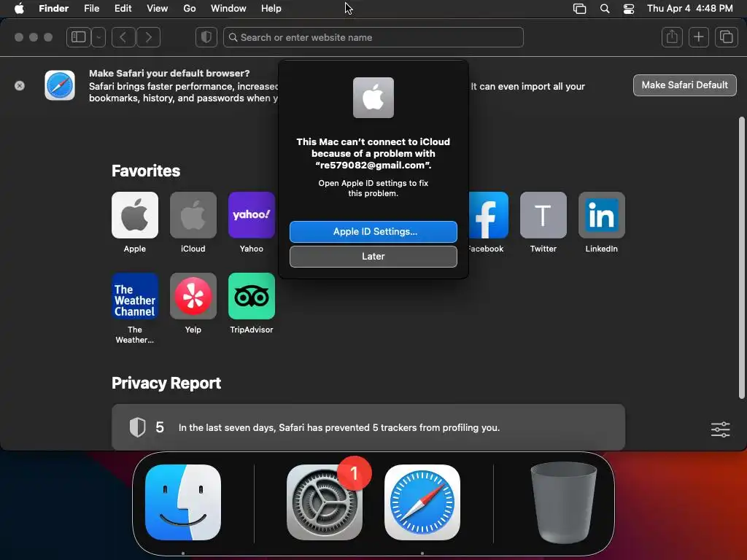This screenshot has width=747, height=560.
Task: Click the date and time in menu bar
Action: click(690, 8)
